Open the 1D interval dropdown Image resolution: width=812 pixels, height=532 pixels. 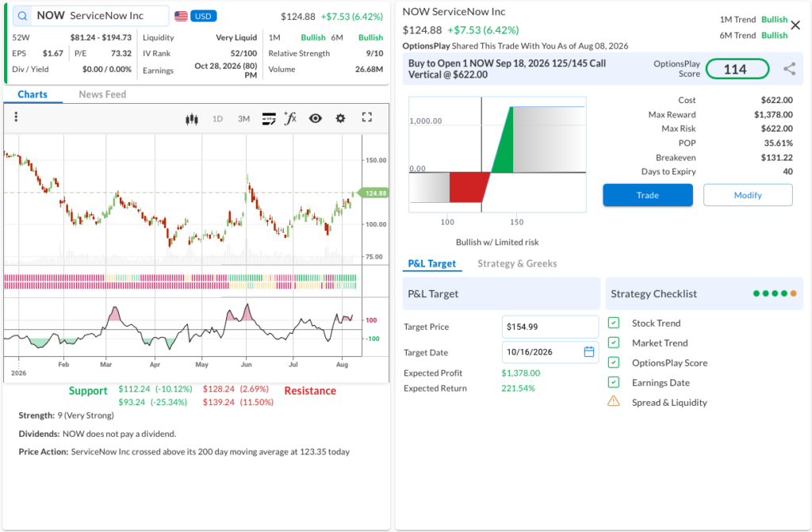tap(217, 119)
